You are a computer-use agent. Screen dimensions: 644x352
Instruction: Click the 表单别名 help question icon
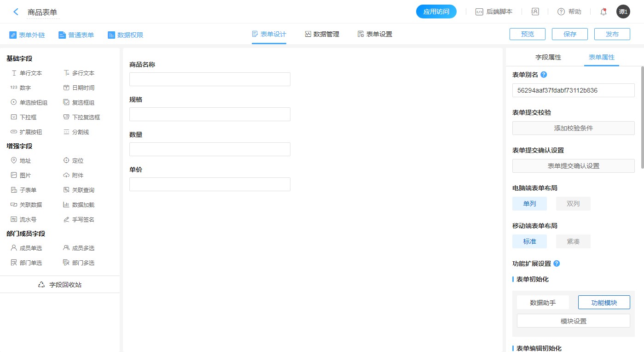[x=544, y=75]
